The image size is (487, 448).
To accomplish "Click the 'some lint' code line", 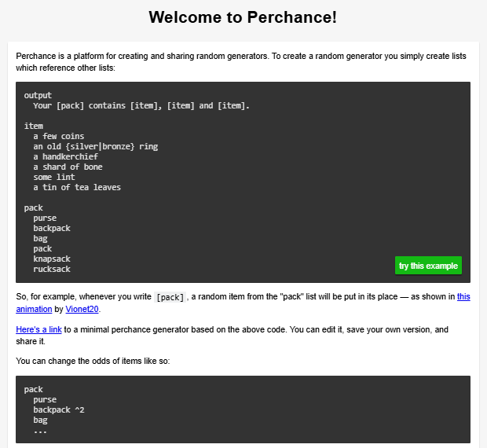I will tap(54, 177).
